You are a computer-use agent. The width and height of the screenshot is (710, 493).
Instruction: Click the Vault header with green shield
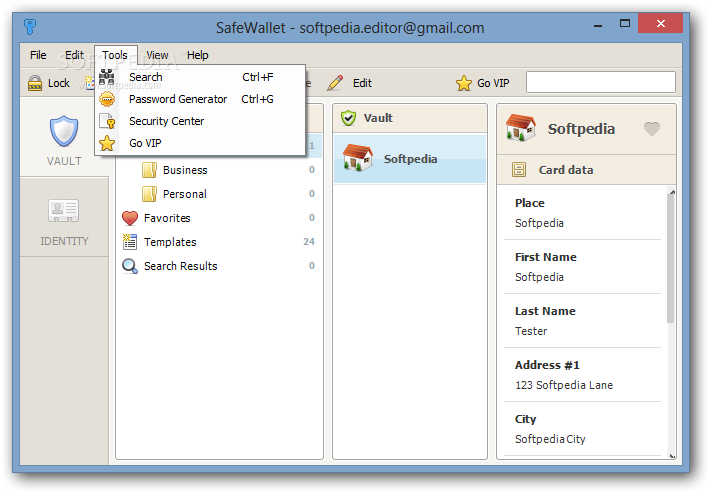410,118
